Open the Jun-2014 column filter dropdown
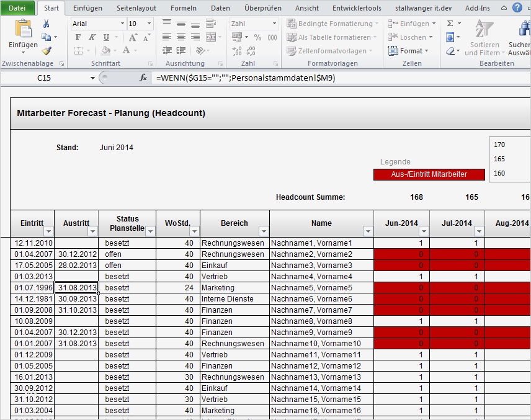Screen dimensions: 531x420 [x=423, y=231]
